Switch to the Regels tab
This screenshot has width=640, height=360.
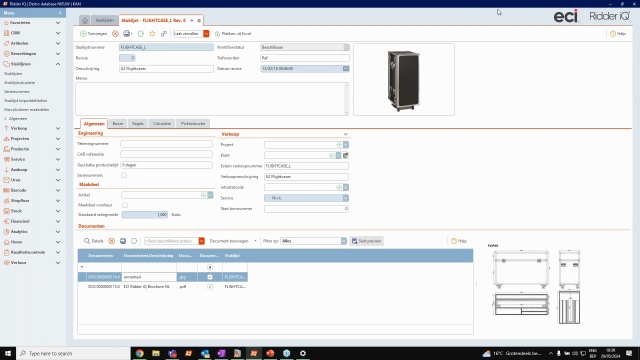138,123
